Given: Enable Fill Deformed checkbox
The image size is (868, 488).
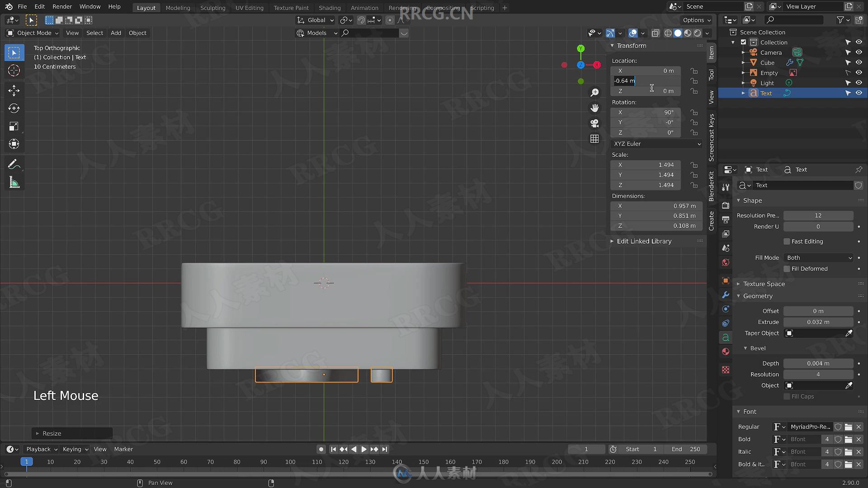Looking at the screenshot, I should [788, 268].
